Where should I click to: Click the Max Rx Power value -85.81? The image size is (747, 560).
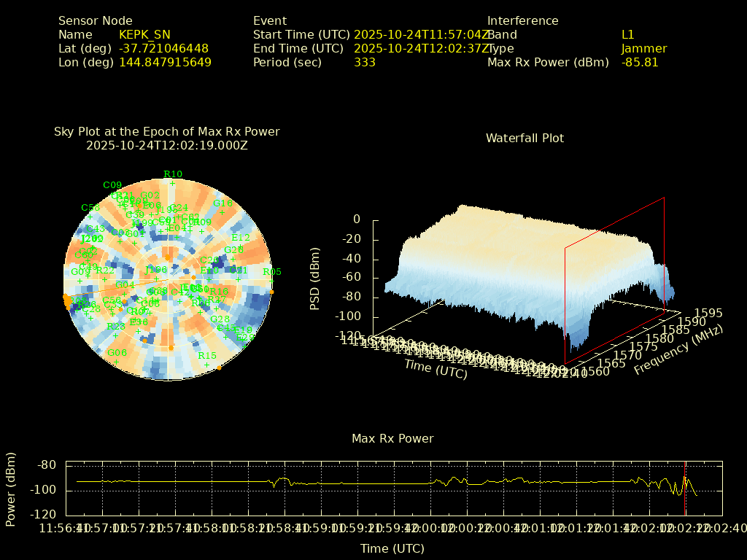[x=639, y=63]
